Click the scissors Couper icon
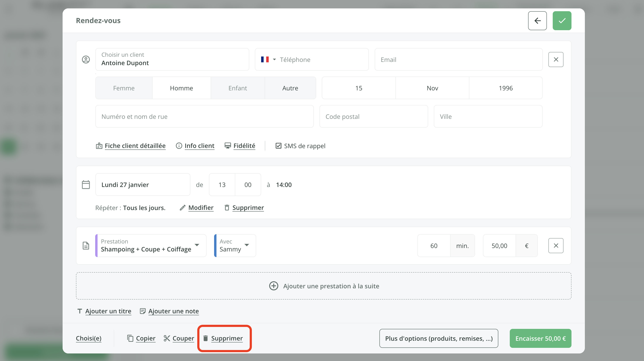The height and width of the screenshot is (361, 644). 167,338
